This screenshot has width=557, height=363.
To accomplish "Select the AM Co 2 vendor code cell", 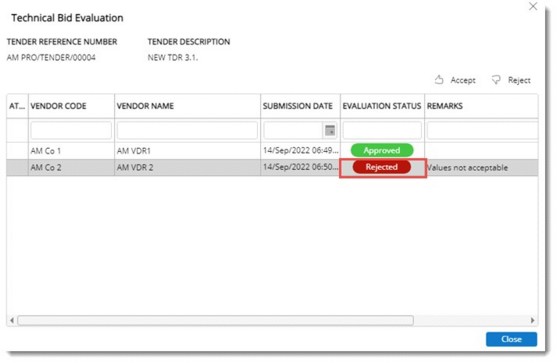I will point(46,167).
